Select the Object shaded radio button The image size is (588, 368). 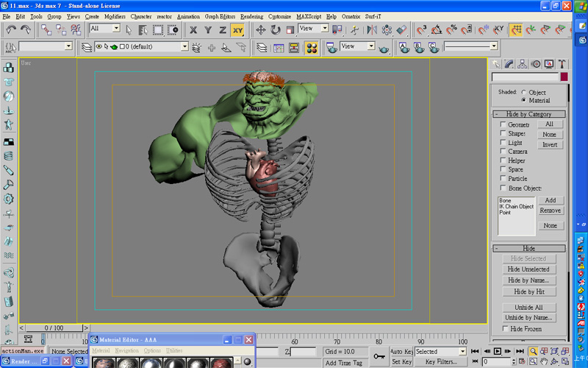(523, 92)
